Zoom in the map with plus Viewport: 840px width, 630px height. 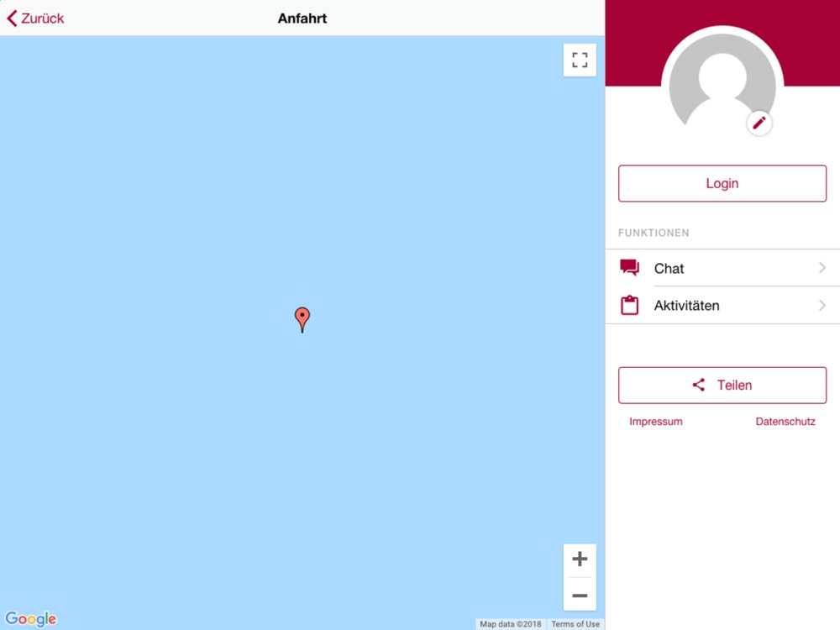[580, 559]
